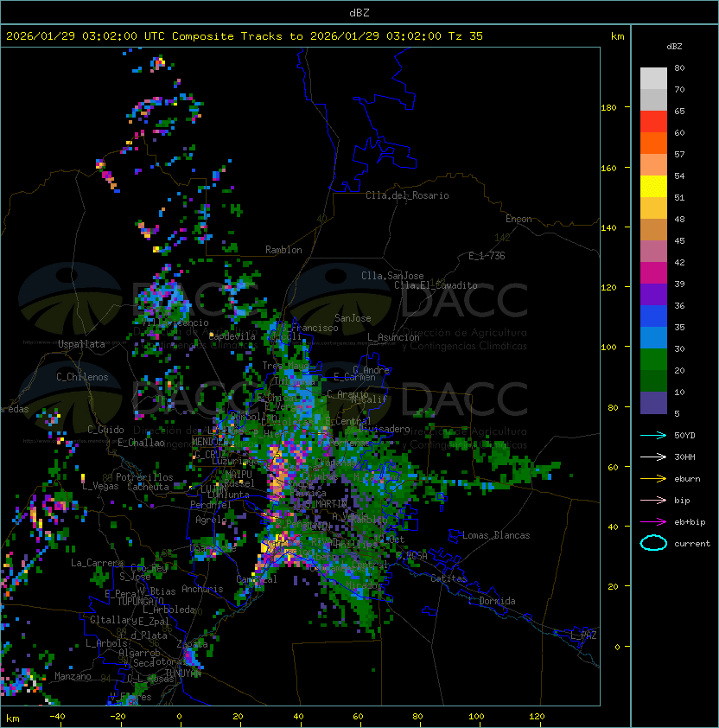Click the magenta eb+bip arrow legend icon
This screenshot has width=719, height=728.
(x=653, y=522)
